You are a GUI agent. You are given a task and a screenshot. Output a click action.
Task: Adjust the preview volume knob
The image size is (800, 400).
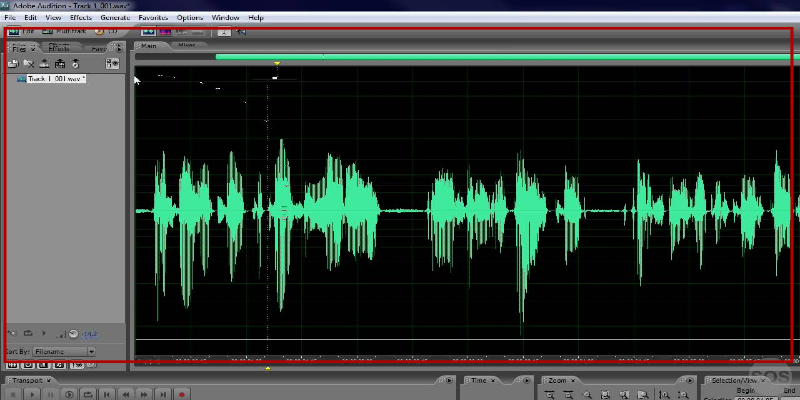point(73,334)
